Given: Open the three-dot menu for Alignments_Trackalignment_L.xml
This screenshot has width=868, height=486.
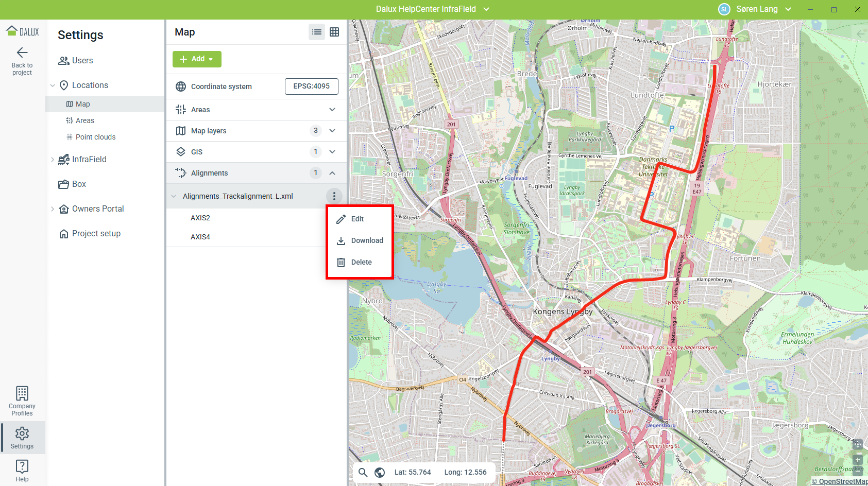Looking at the screenshot, I should (x=334, y=196).
